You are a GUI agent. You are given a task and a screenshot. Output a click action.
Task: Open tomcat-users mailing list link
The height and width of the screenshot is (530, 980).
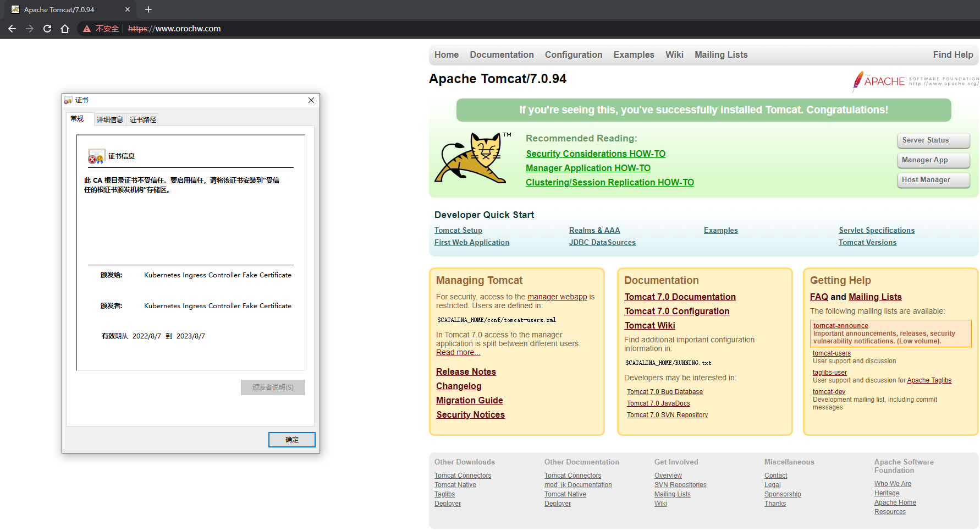pyautogui.click(x=832, y=353)
